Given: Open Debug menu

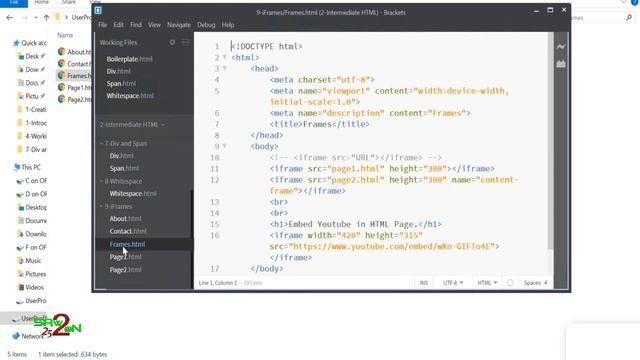Looking at the screenshot, I should point(206,25).
